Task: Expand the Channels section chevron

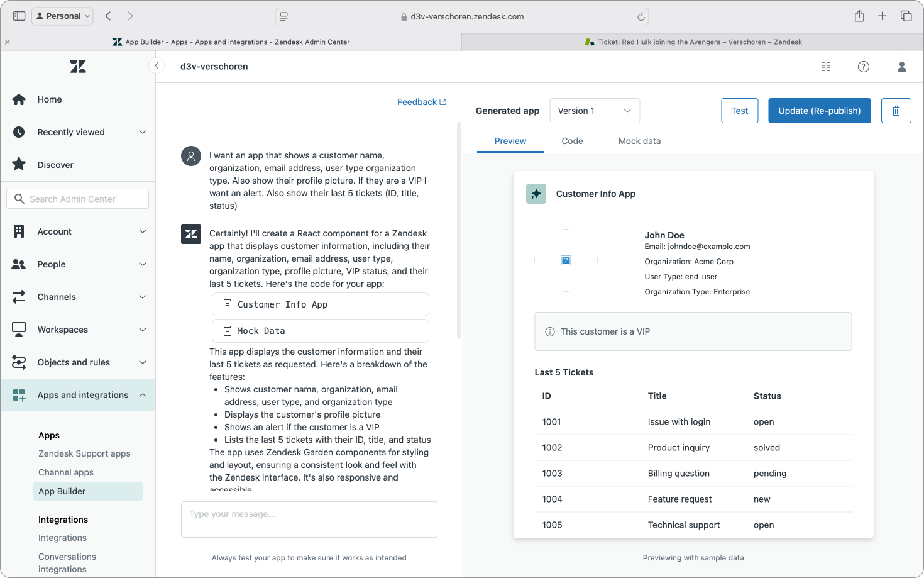Action: (x=143, y=297)
